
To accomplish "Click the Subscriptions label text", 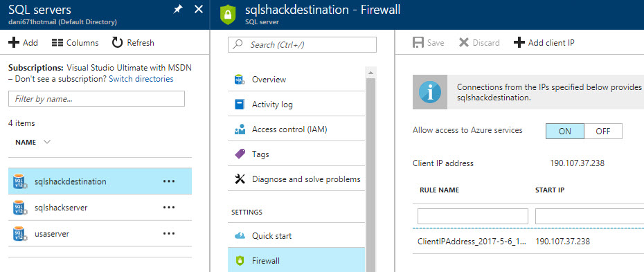I will pos(36,67).
